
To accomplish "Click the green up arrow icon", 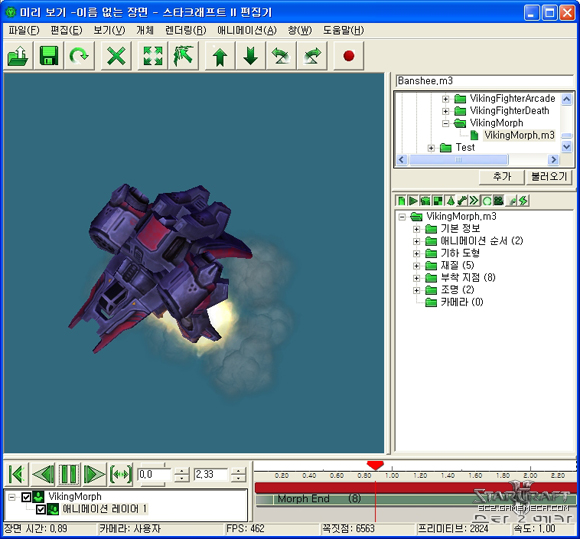I will pyautogui.click(x=220, y=56).
